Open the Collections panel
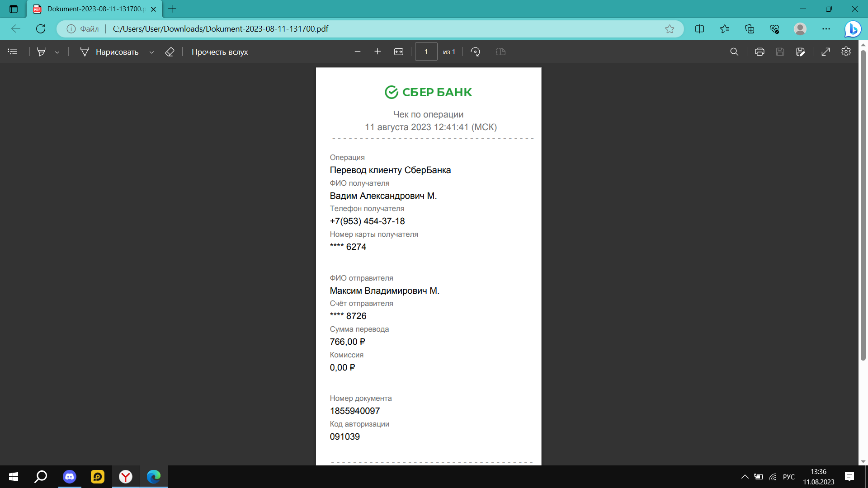The image size is (868, 488). pos(750,29)
